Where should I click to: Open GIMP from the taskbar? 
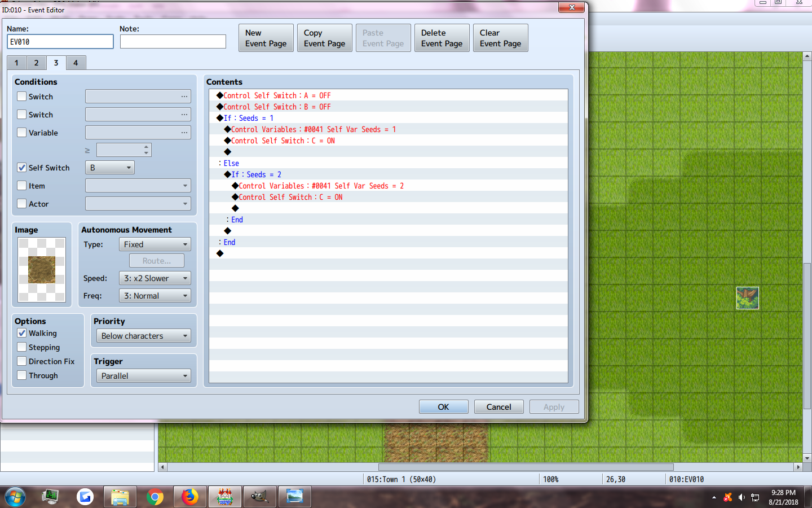(x=260, y=497)
